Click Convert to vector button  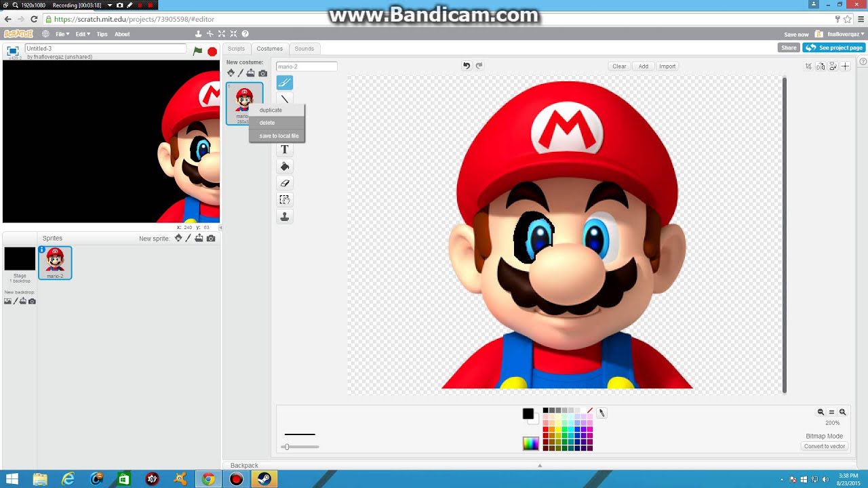click(825, 446)
